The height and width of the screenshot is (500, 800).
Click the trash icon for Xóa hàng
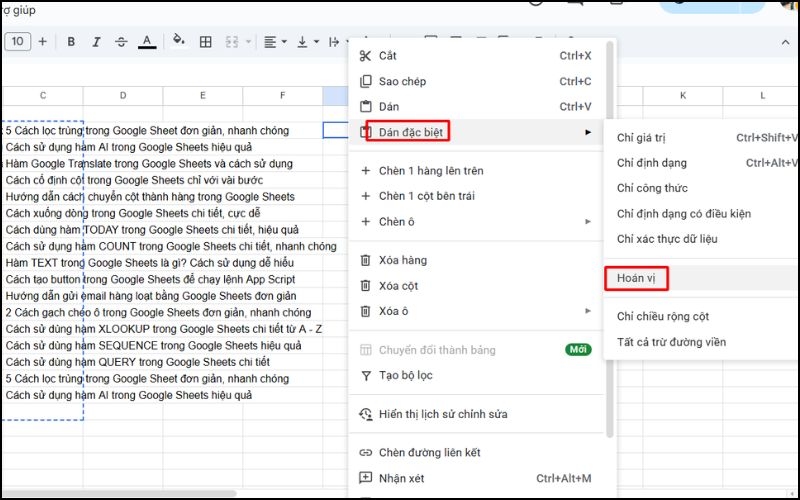[x=365, y=260]
